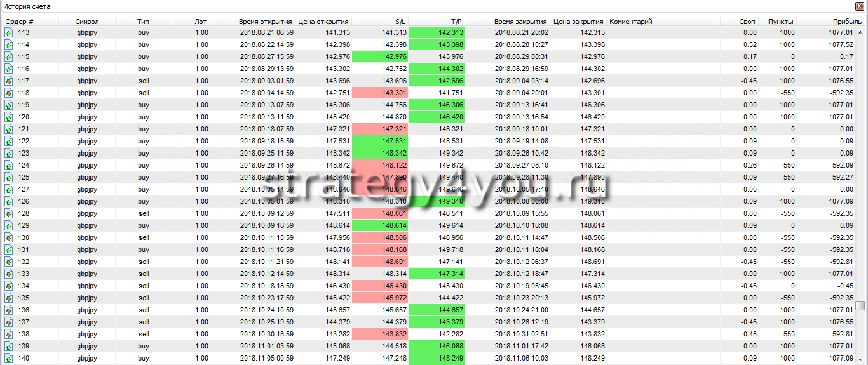Click the sell icon for order 133
This screenshot has width=868, height=365.
(x=9, y=274)
